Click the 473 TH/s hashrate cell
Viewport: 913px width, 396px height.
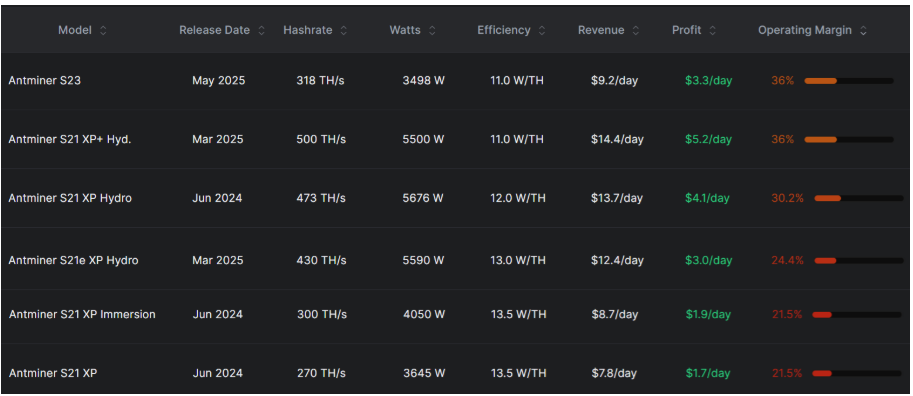(x=321, y=199)
